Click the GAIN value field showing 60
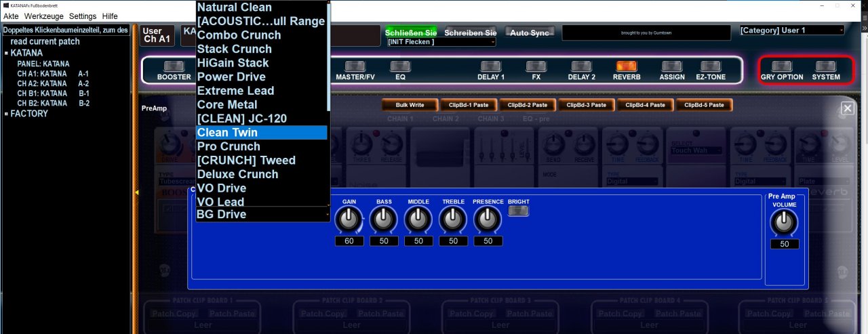868x334 pixels. pos(349,241)
